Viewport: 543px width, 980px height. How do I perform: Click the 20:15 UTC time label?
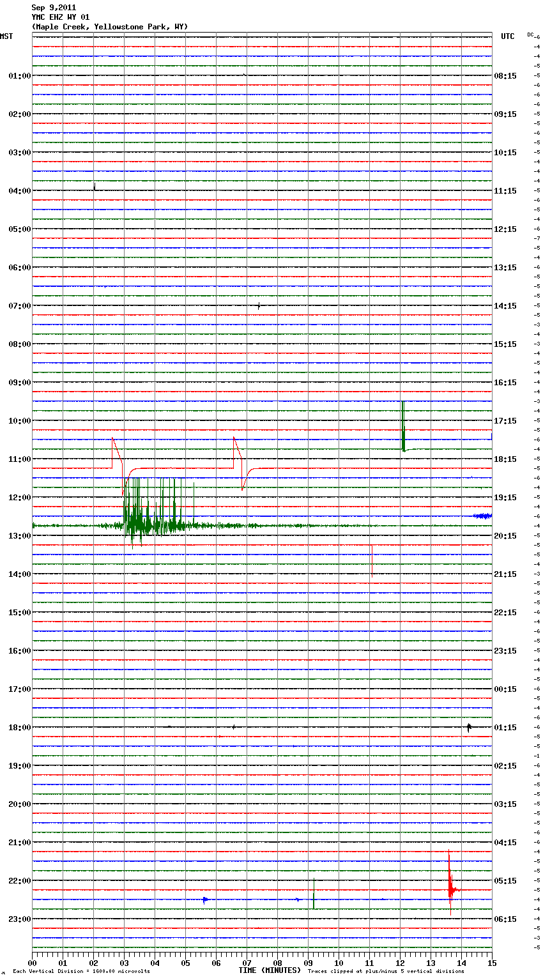505,536
